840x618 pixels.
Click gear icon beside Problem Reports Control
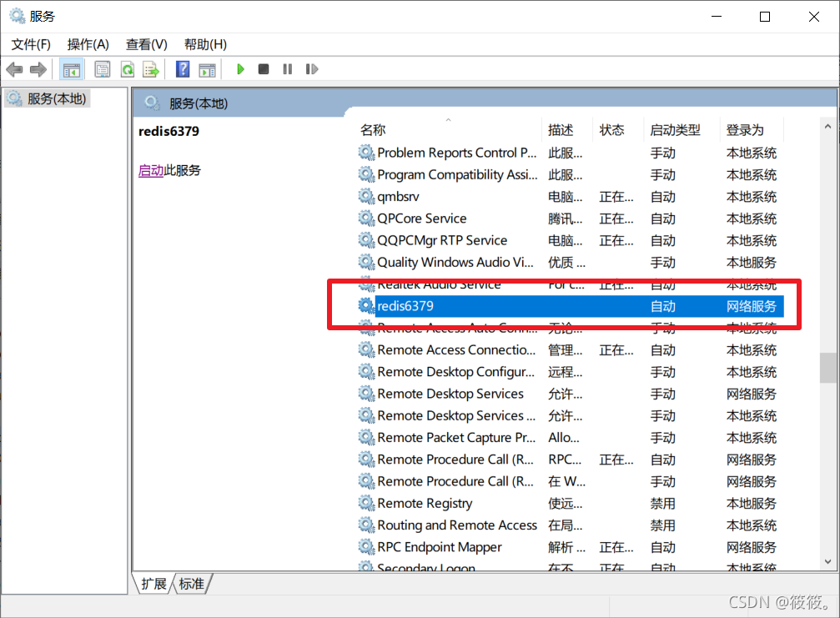[x=366, y=153]
